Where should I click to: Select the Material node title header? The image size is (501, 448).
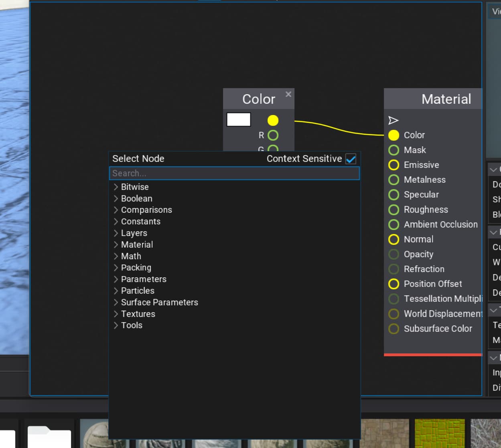coord(445,99)
